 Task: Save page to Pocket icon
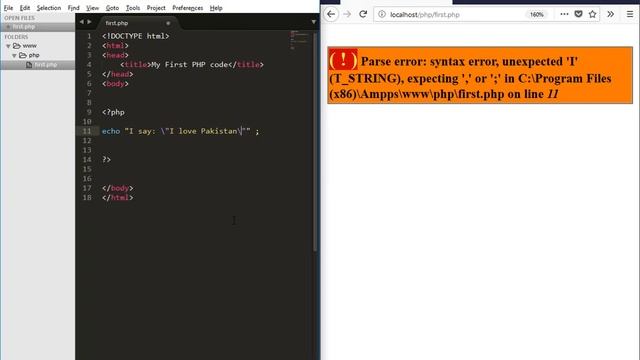point(578,14)
